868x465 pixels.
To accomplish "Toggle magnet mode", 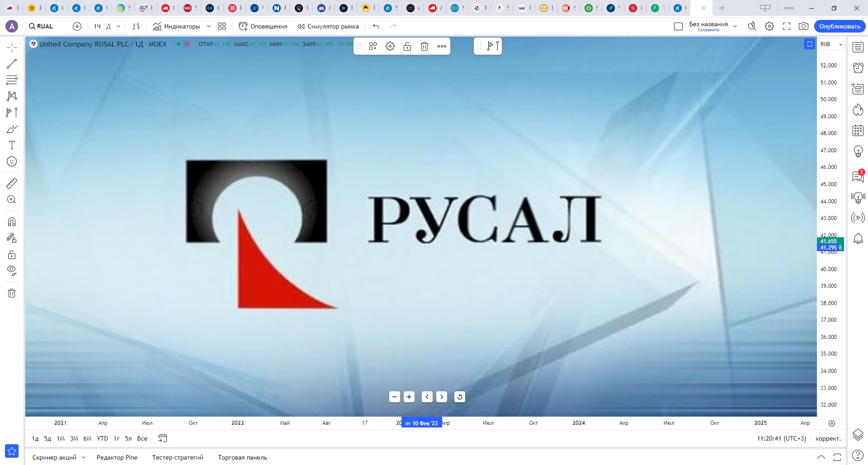I will (x=12, y=222).
